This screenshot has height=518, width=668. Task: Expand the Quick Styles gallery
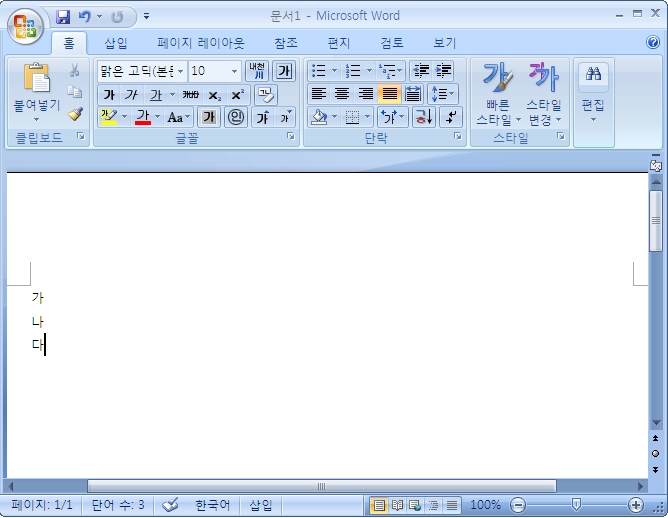(498, 95)
